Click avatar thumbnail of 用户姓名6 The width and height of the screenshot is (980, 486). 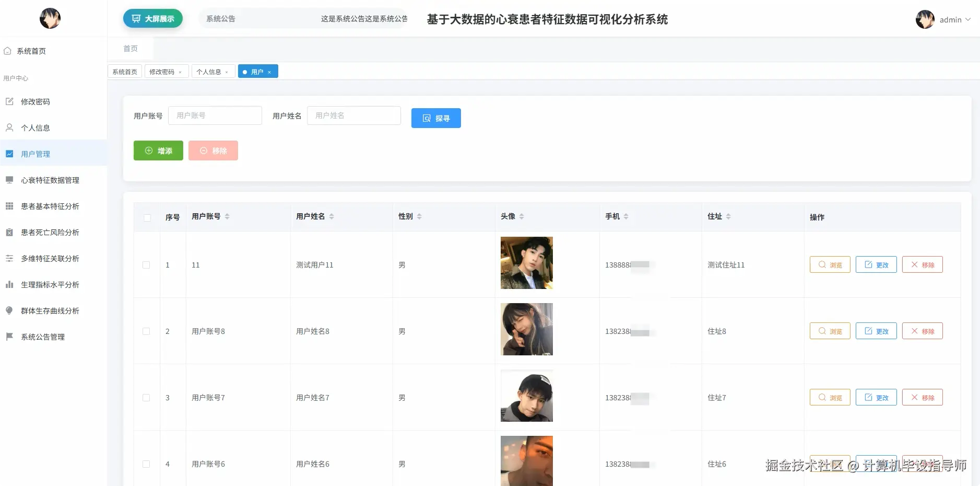pos(527,461)
